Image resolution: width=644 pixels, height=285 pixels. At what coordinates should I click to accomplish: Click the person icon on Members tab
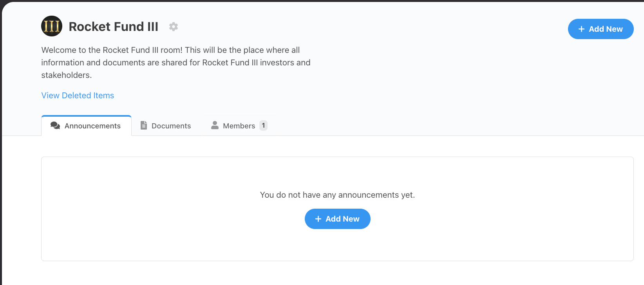click(215, 125)
